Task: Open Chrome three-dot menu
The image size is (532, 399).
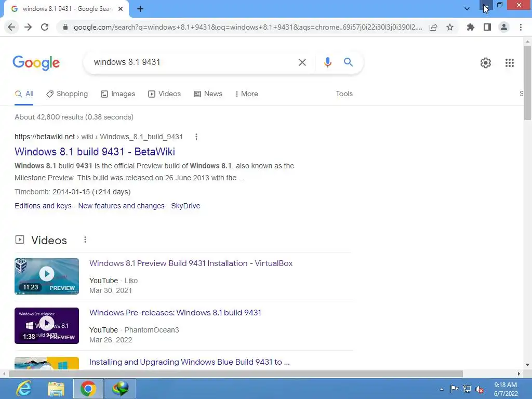Action: coord(521,27)
